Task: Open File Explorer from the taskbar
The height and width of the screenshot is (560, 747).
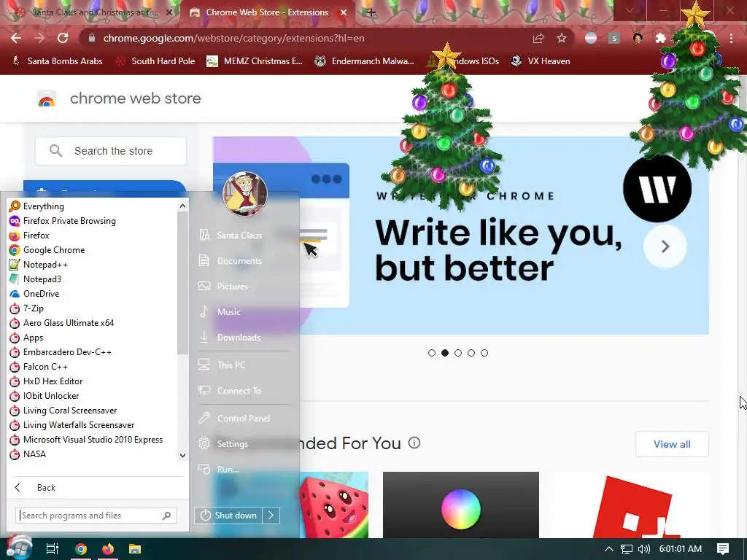Action: pyautogui.click(x=135, y=549)
